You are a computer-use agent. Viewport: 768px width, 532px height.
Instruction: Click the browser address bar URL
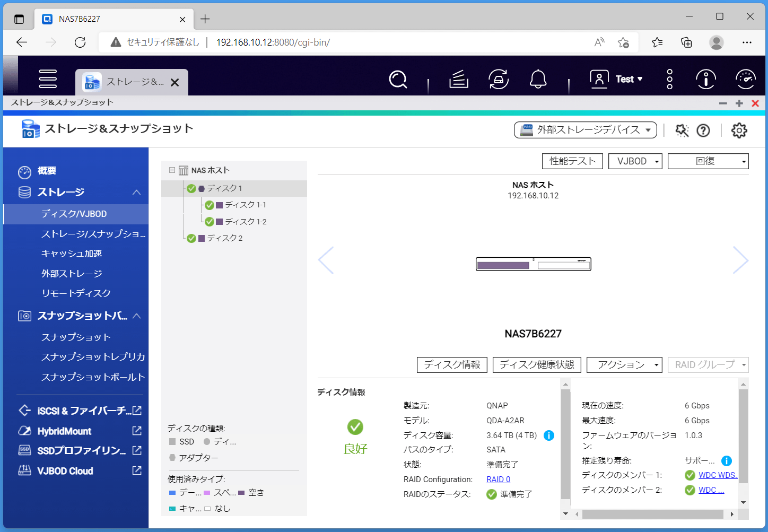pos(273,42)
